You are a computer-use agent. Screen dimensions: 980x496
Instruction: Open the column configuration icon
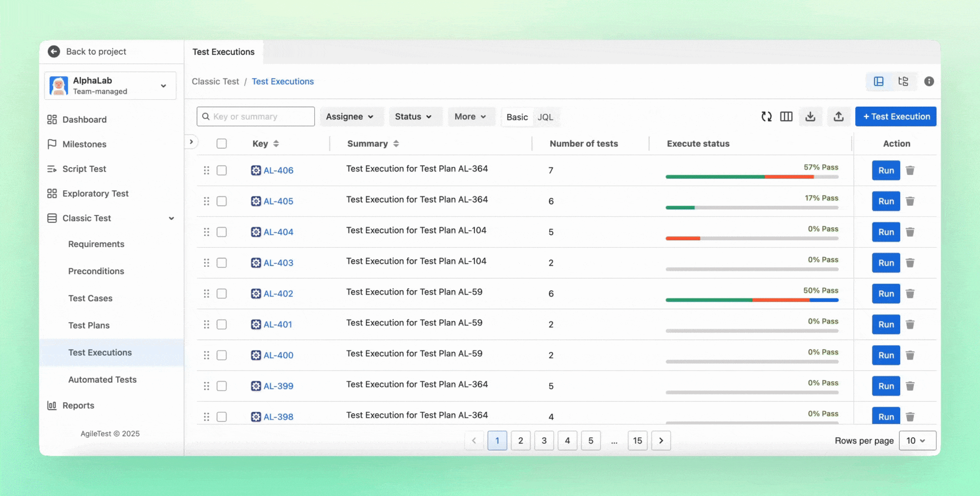(x=786, y=117)
